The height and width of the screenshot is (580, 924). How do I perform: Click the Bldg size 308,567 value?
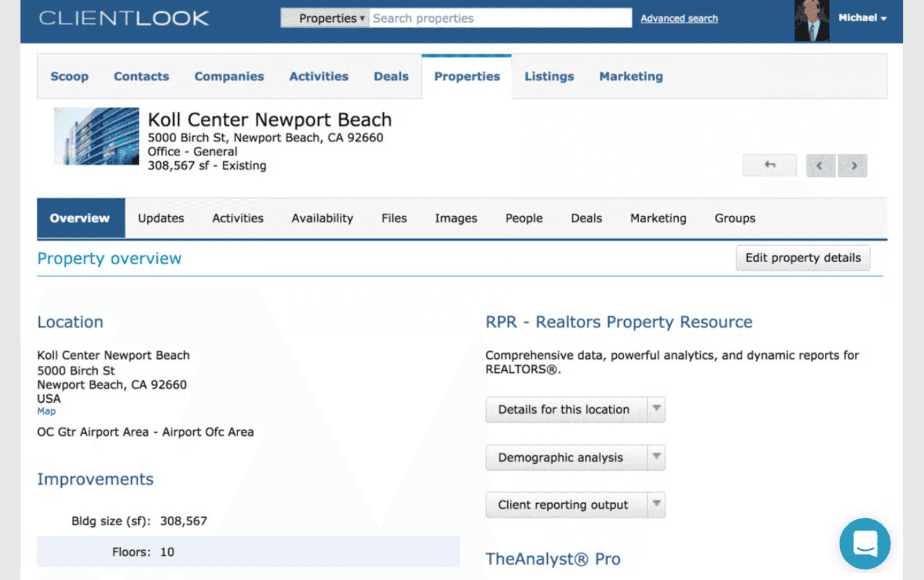point(183,521)
